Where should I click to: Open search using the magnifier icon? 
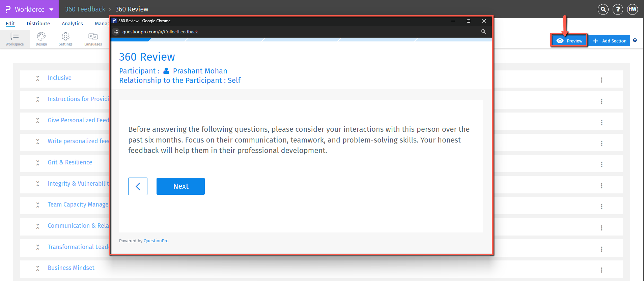coord(603,9)
